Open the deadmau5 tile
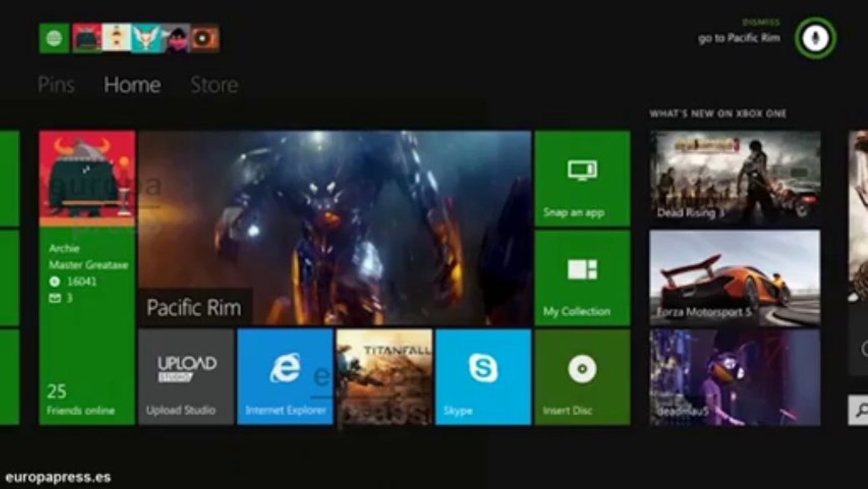Screen dimensions: 868x489 coord(735,377)
